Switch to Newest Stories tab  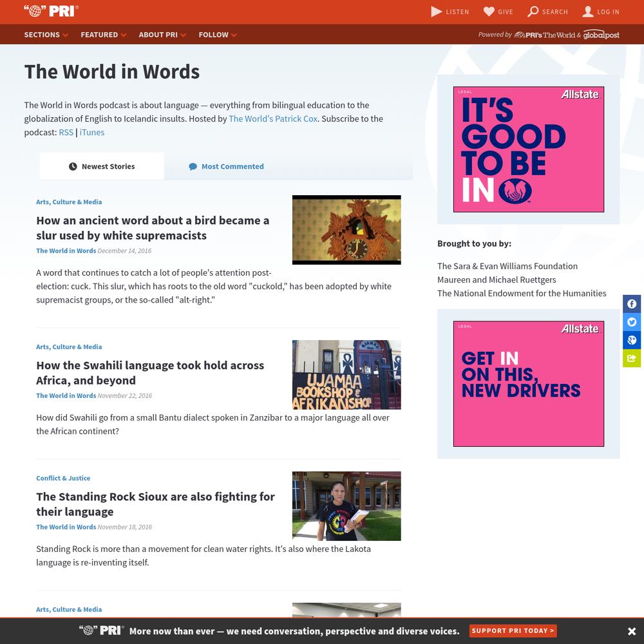(102, 166)
